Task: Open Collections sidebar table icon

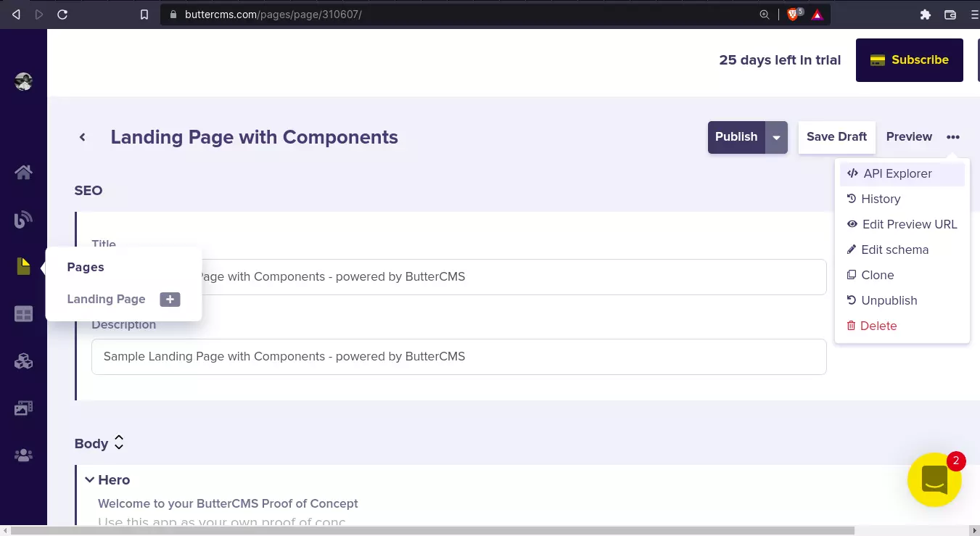Action: click(x=23, y=314)
